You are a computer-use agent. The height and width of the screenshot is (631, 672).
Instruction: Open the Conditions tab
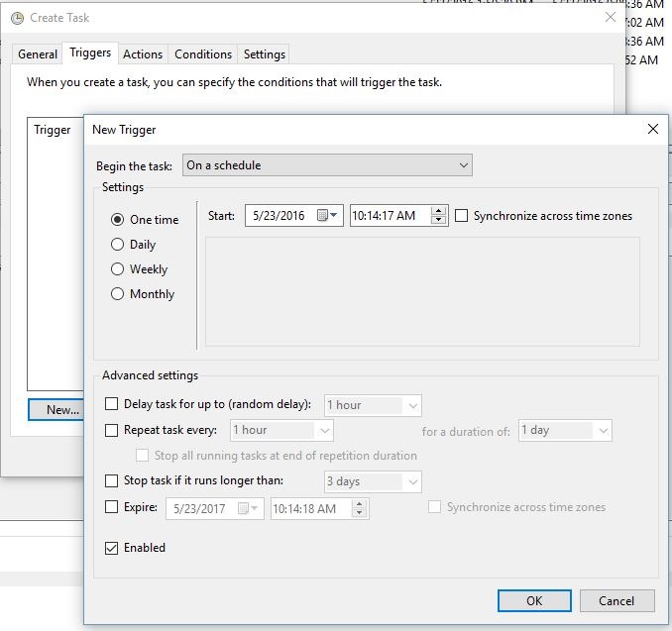click(203, 54)
